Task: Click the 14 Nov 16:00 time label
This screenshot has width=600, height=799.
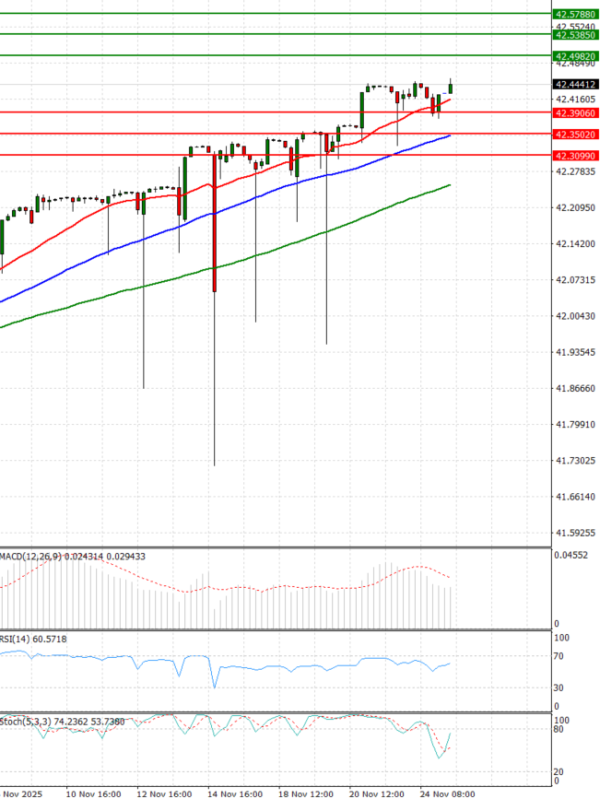Action: pos(235,793)
